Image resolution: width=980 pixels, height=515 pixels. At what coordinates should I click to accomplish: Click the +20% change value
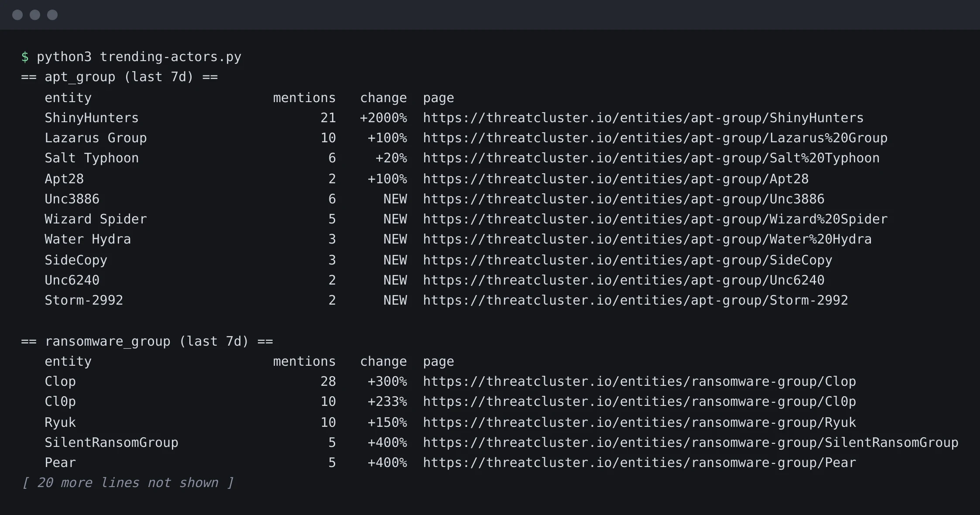tap(391, 158)
